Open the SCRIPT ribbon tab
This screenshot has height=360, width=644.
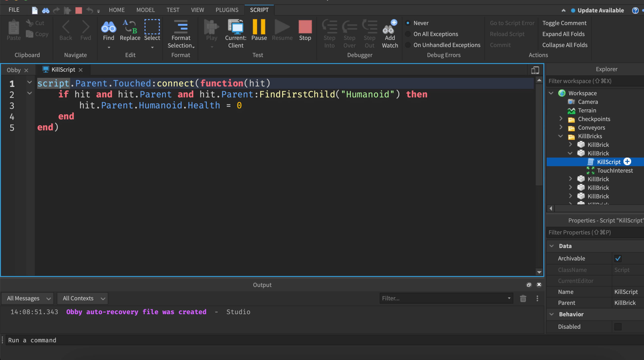tap(259, 10)
